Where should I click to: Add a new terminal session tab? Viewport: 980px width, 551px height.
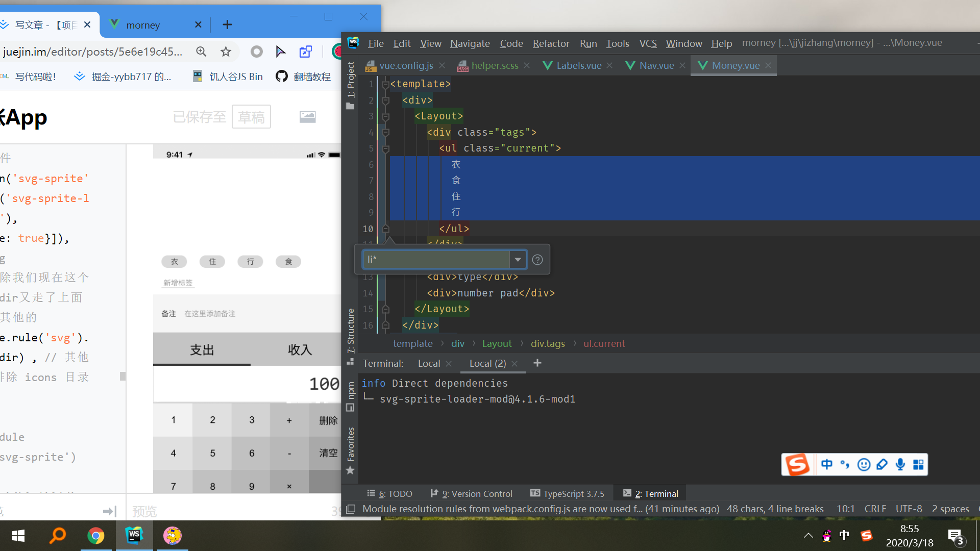click(x=537, y=363)
